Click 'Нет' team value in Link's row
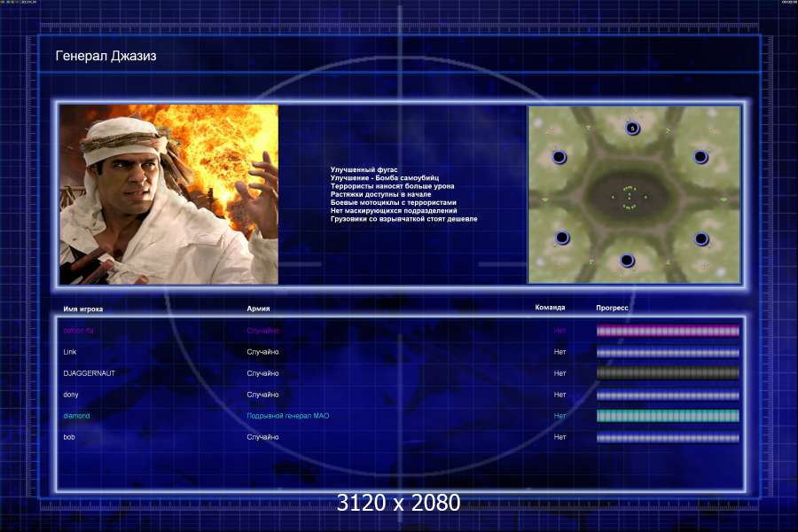The width and height of the screenshot is (798, 532). click(559, 352)
